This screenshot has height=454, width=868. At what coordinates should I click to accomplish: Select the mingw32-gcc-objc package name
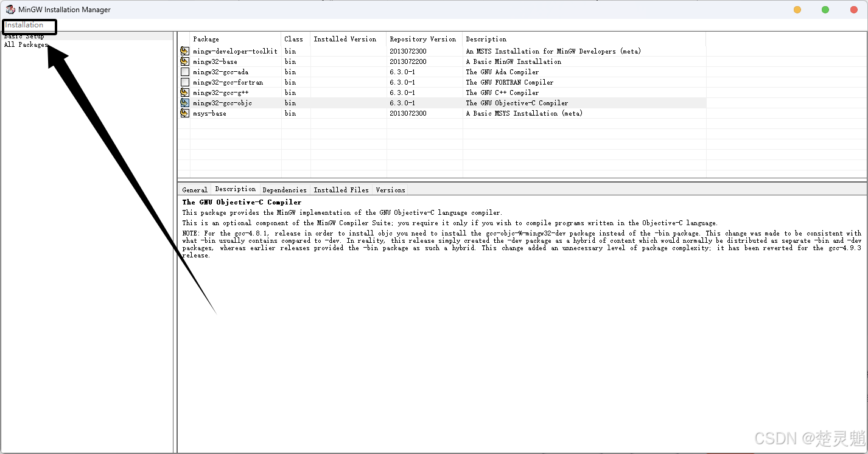pos(222,103)
